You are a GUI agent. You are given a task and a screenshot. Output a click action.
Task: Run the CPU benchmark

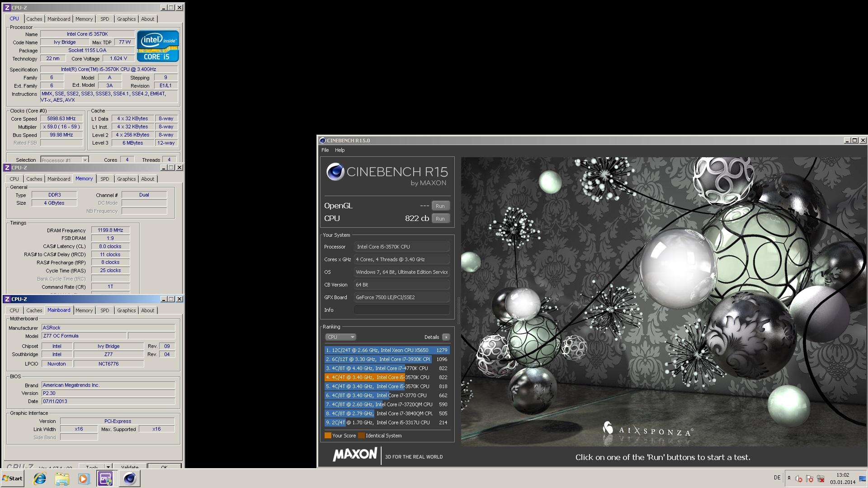click(440, 219)
